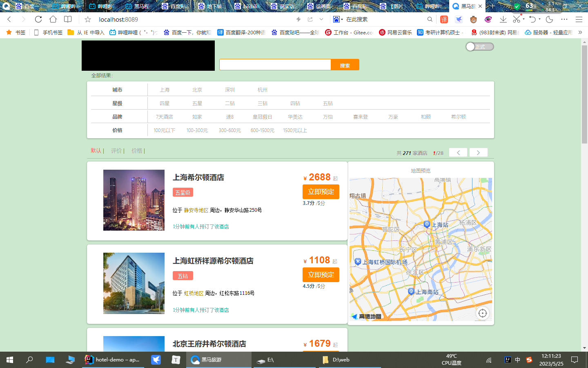Expand the dropdown arrow beside share icon
588x368 pixels.
tap(322, 19)
